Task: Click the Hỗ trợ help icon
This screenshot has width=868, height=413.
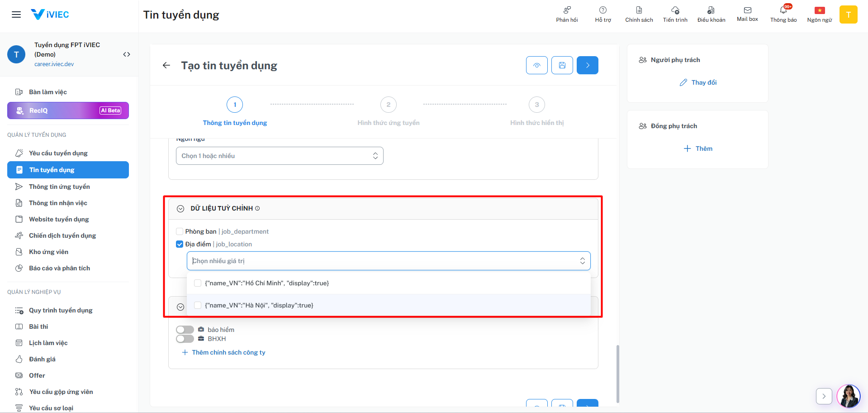Action: click(603, 10)
